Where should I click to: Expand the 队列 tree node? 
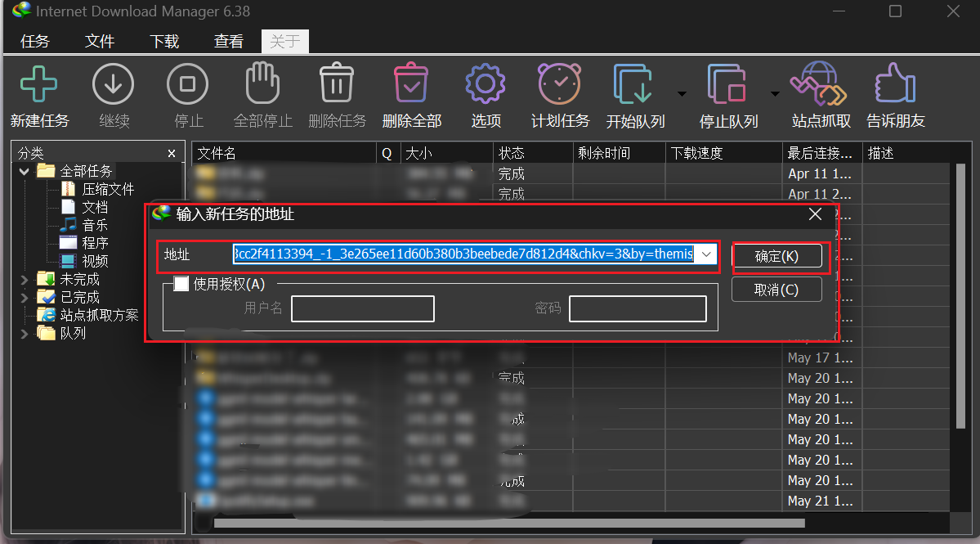pos(25,334)
